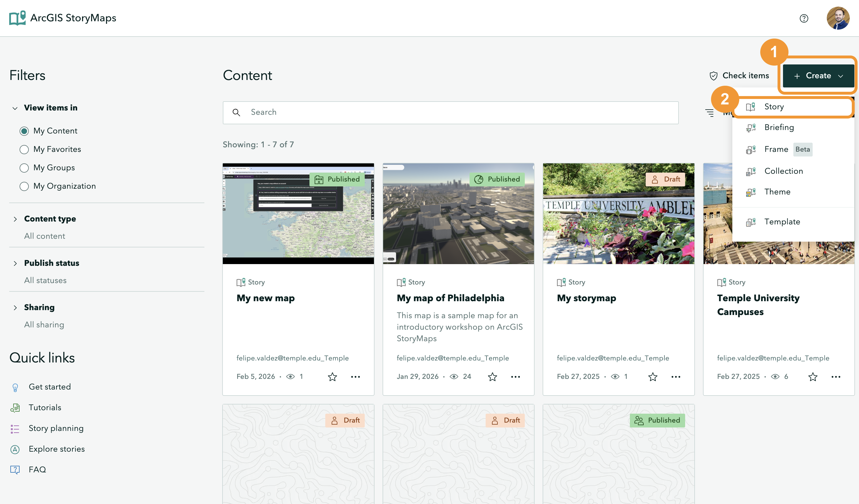
Task: Click in the Search content field
Action: point(451,113)
